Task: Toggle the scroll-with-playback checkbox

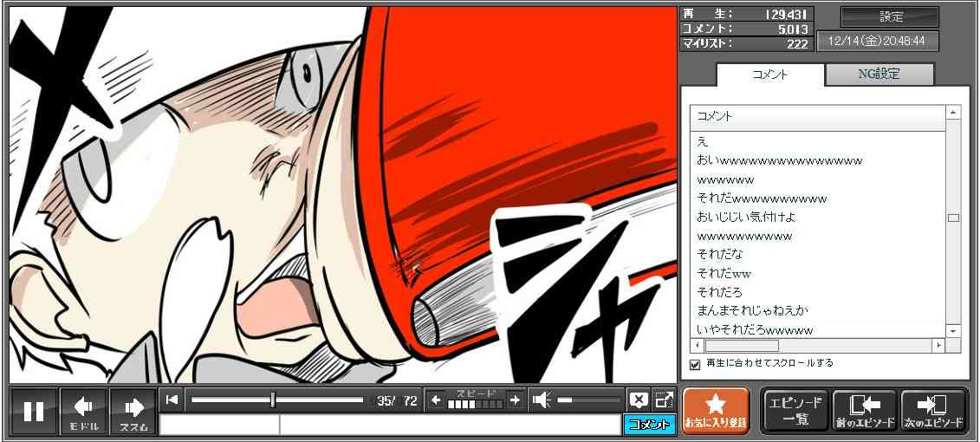Action: 695,364
